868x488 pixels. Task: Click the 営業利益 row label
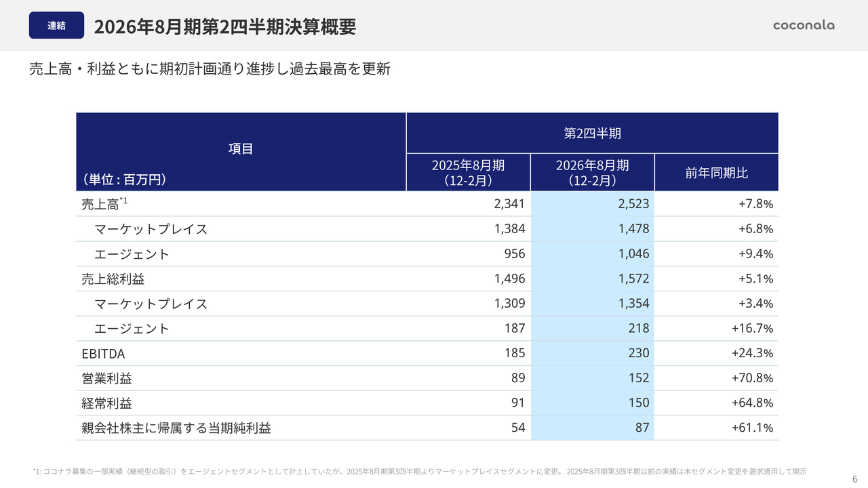point(106,378)
